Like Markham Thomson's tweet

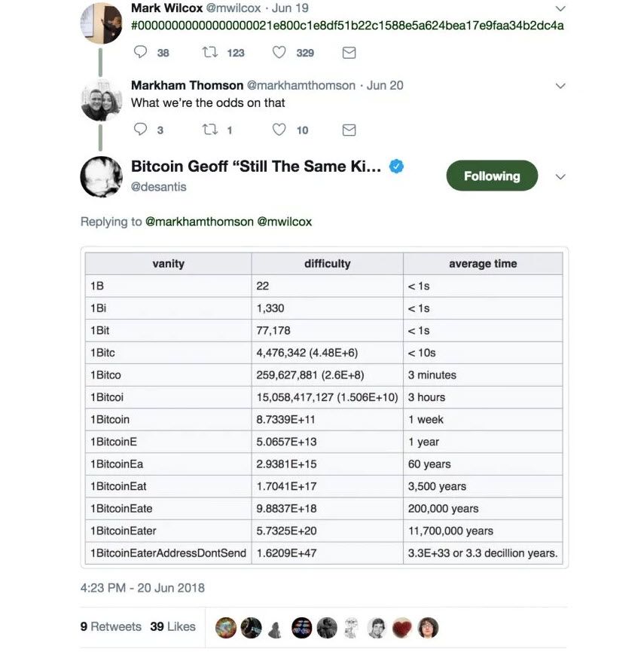[x=279, y=130]
